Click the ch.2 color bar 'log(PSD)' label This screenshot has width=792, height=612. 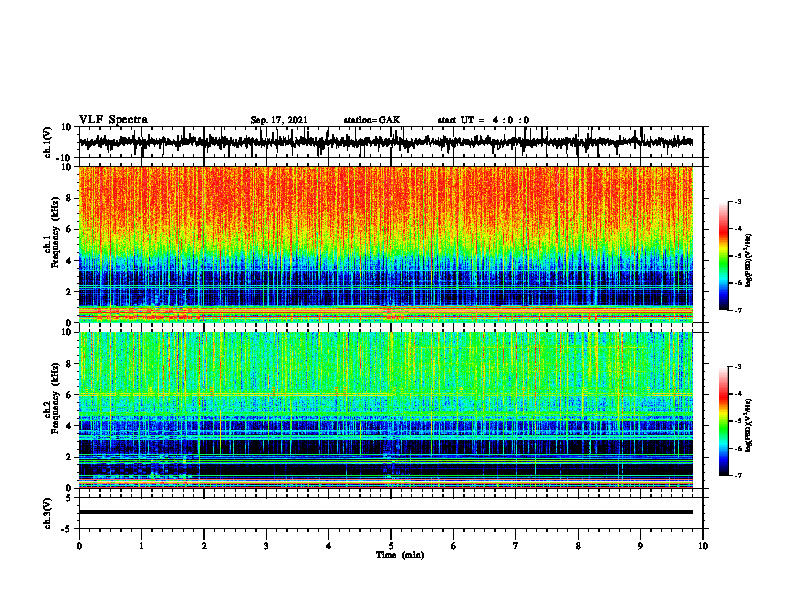pyautogui.click(x=749, y=425)
